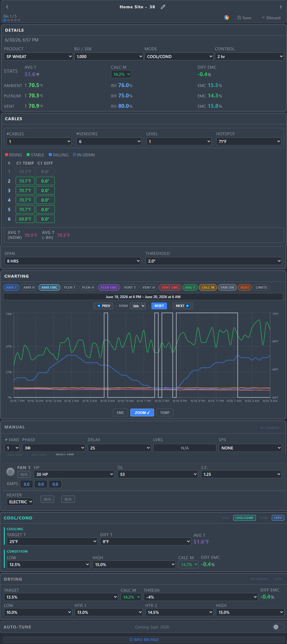This screenshot has height=644, width=287.
Task: Toggle the AVG T chart series
Action: coord(190,287)
